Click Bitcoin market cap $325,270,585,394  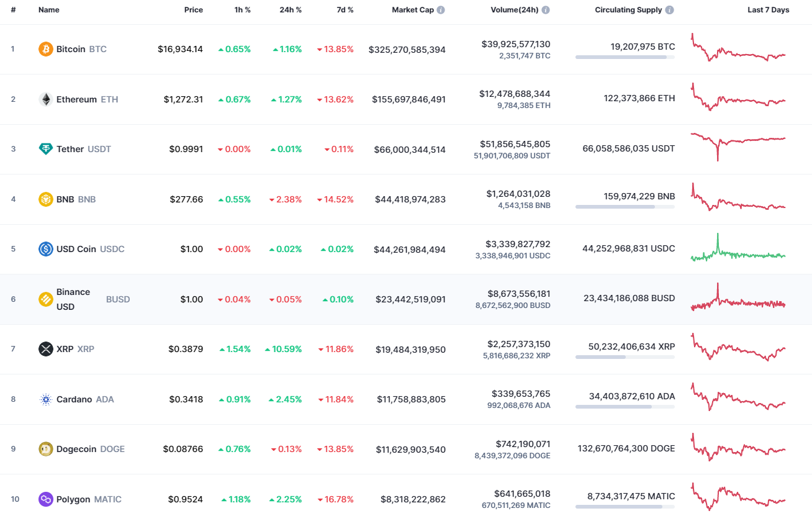pos(407,50)
